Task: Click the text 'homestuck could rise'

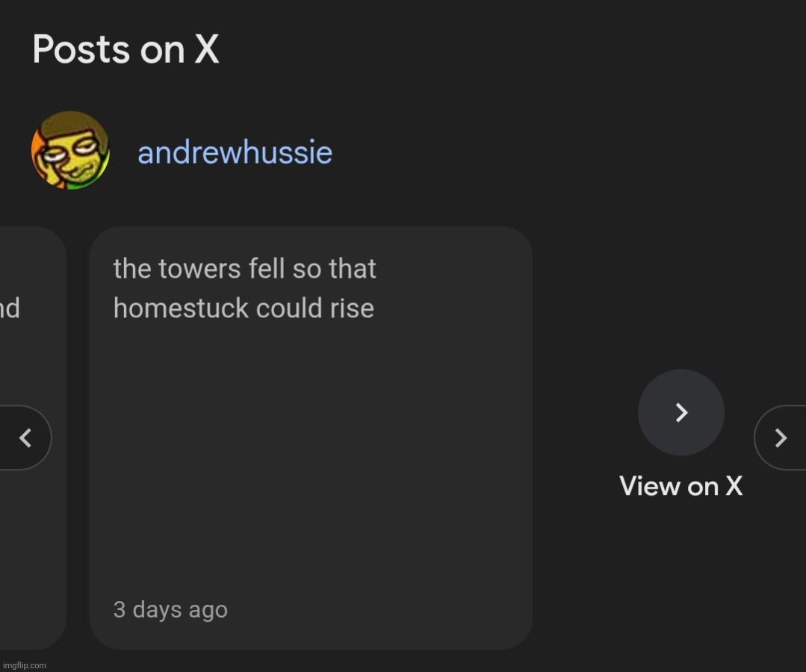Action: point(244,308)
